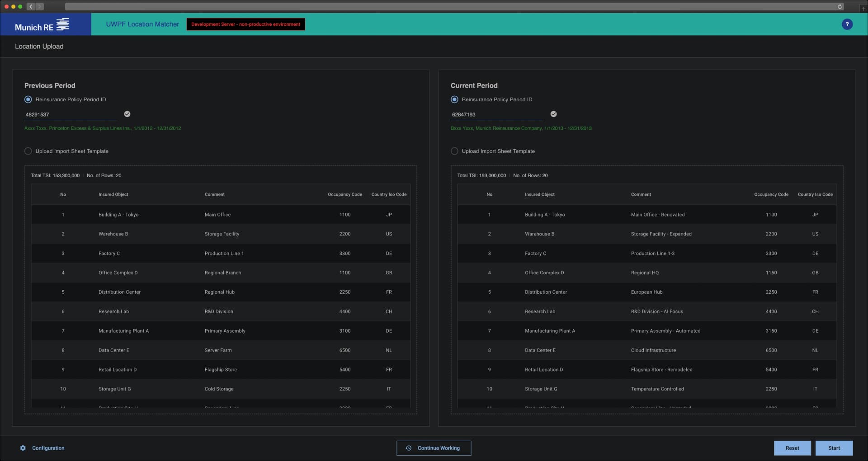Click the Start button
This screenshot has width=868, height=461.
[x=834, y=448]
